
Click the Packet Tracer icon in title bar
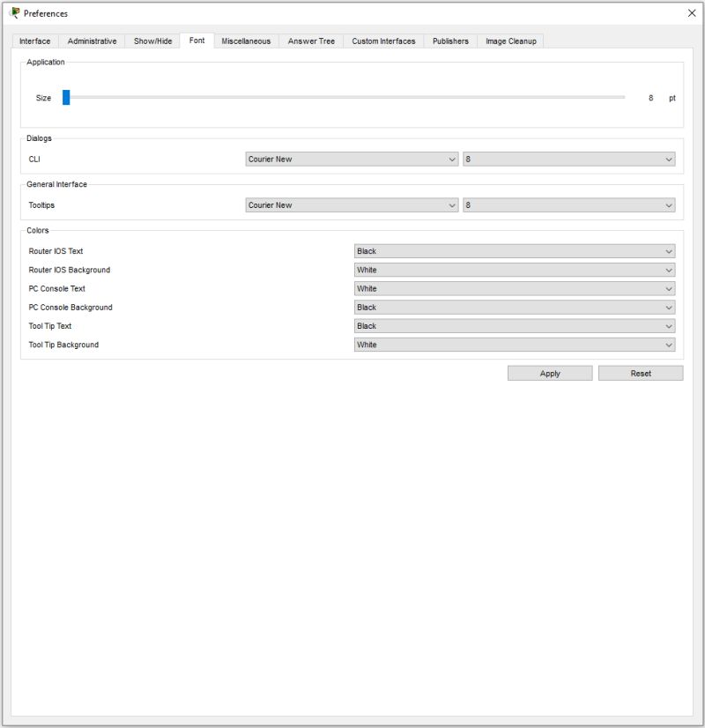coord(16,13)
